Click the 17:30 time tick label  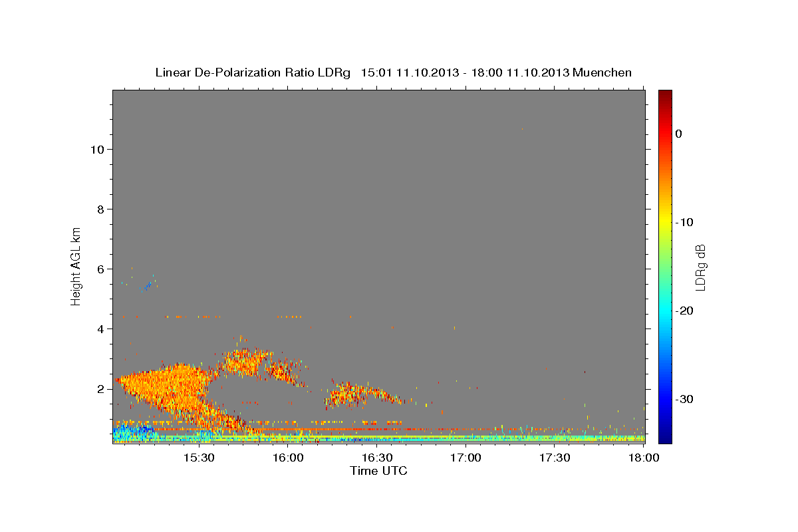pyautogui.click(x=555, y=458)
